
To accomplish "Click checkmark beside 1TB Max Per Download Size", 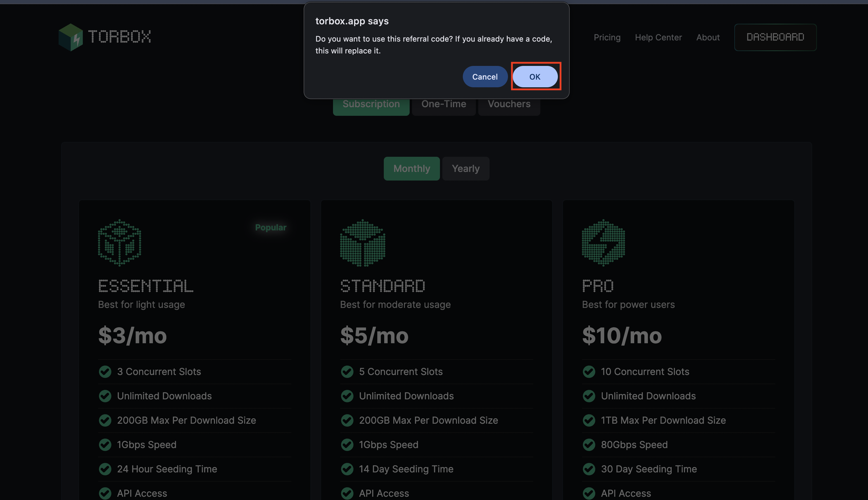I will [x=589, y=420].
